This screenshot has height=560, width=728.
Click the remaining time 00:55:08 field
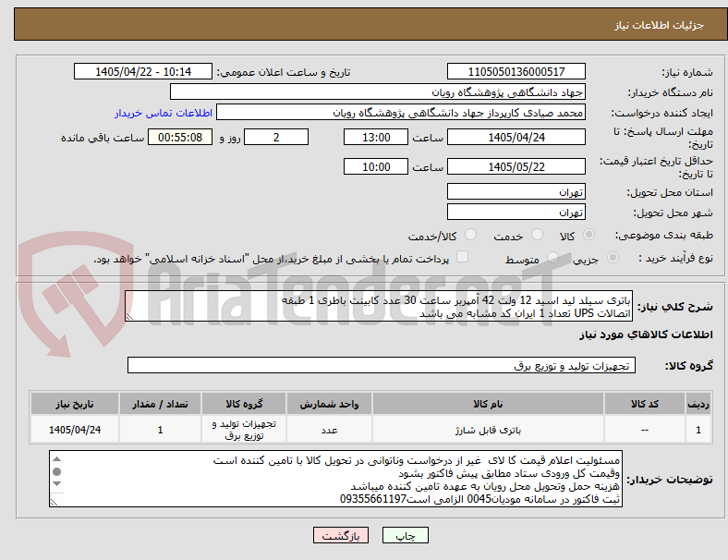[180, 137]
